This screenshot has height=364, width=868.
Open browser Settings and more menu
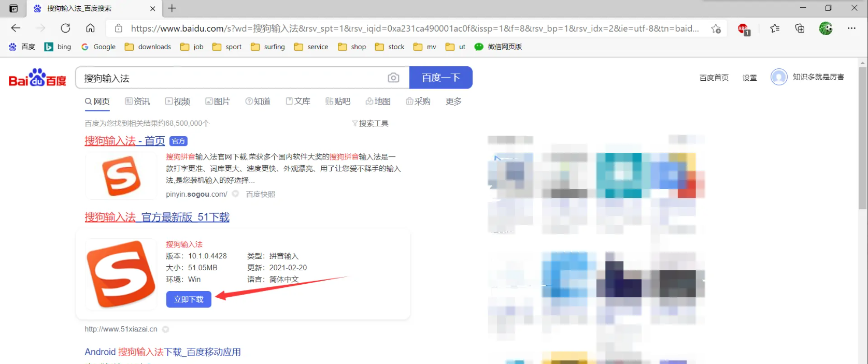(851, 28)
